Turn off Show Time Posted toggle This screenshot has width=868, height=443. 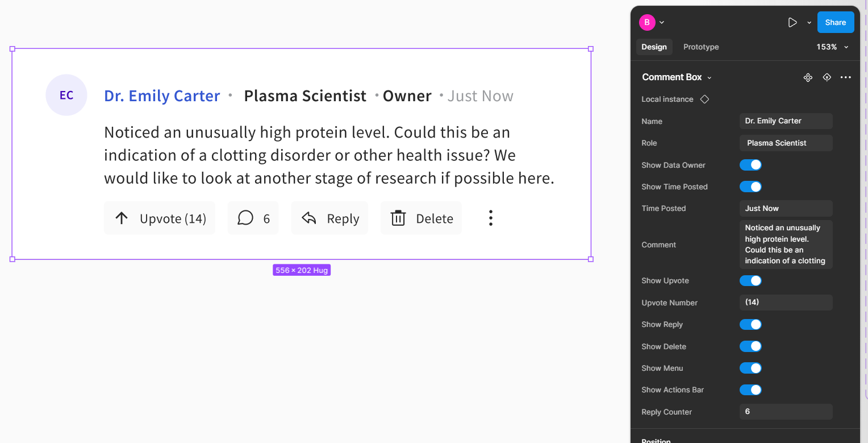click(750, 187)
